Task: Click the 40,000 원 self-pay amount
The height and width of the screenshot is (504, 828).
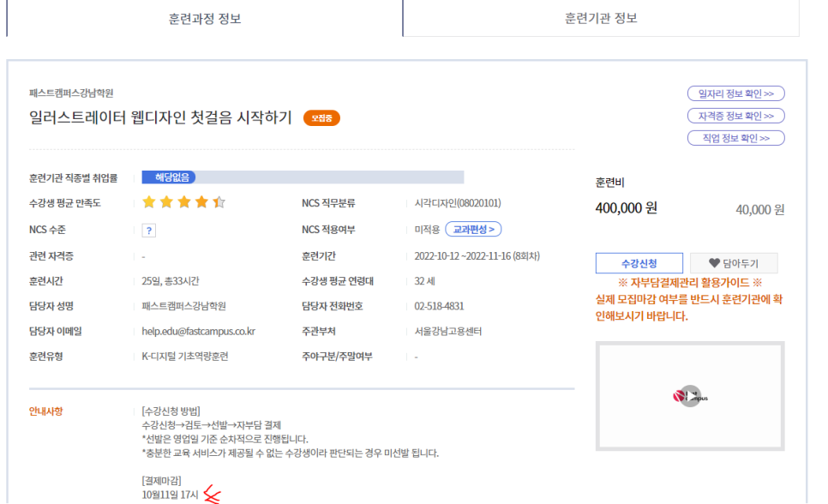Action: pyautogui.click(x=760, y=210)
